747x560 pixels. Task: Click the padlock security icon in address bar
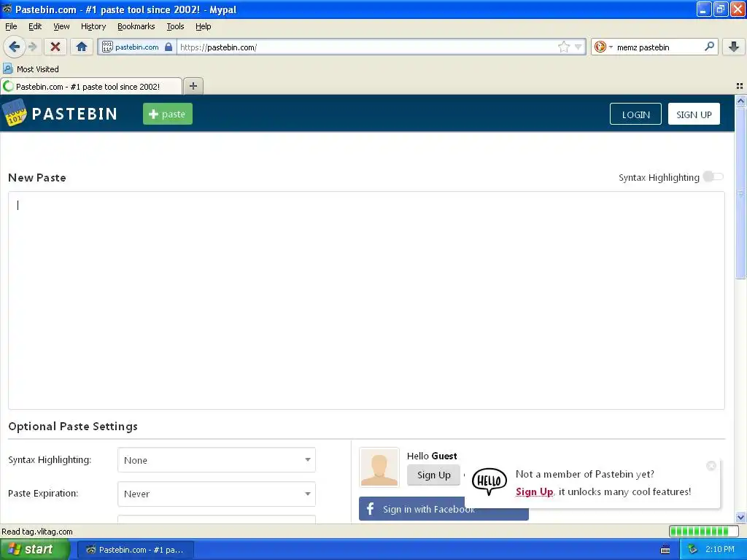coord(169,47)
